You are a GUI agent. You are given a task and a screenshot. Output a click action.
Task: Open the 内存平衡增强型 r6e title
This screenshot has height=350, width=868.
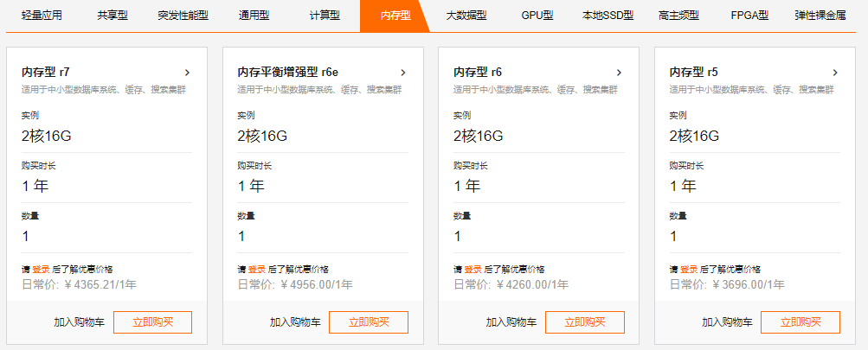click(287, 73)
